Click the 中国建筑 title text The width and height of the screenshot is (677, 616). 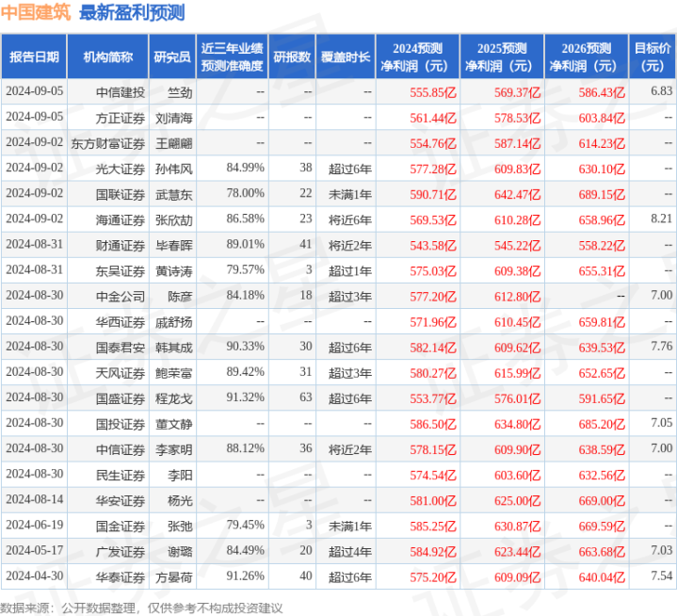36,12
